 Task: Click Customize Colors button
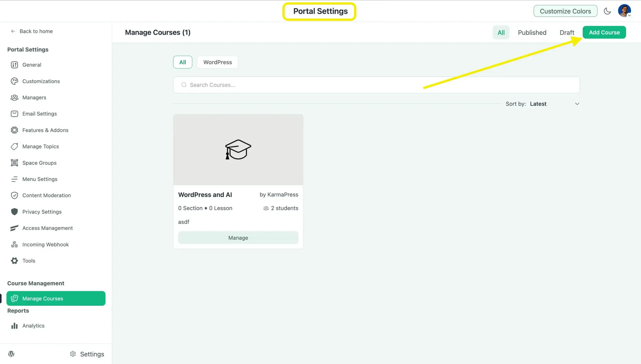[565, 11]
